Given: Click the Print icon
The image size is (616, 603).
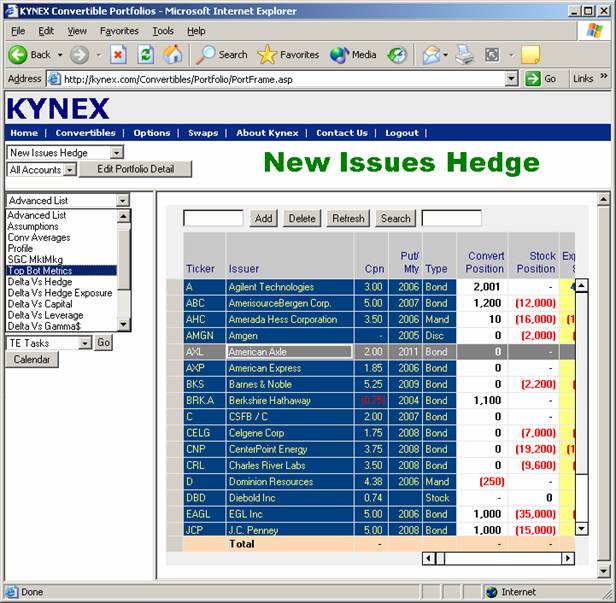Looking at the screenshot, I should 464,55.
